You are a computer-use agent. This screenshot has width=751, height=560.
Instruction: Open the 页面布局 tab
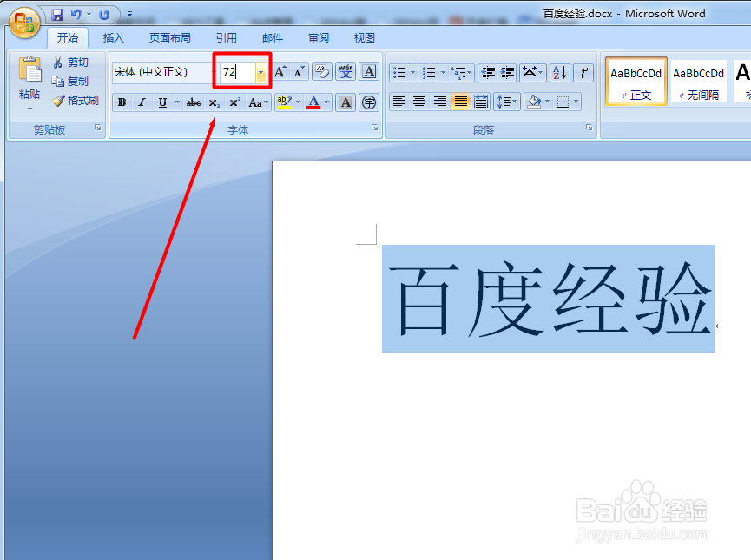[169, 38]
